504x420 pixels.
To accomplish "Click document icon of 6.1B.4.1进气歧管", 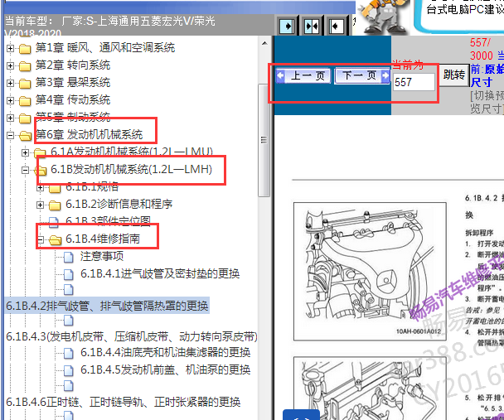I will coord(69,274).
